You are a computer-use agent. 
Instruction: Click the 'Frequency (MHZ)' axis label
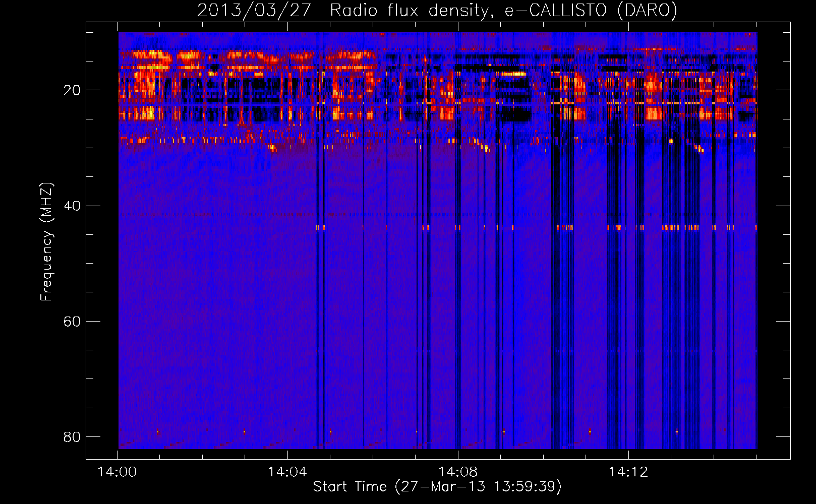[x=46, y=242]
